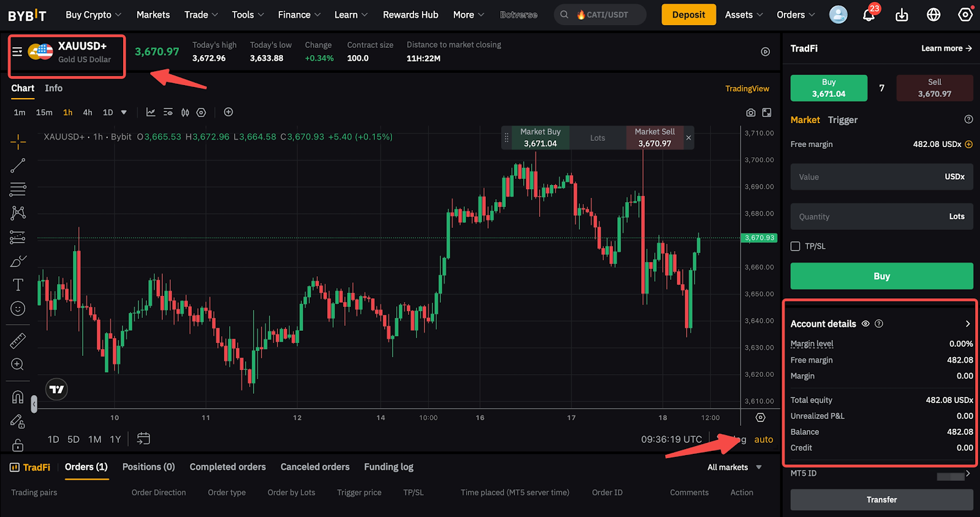Switch to the Trigger order tab
Screen dimensions: 980x517
[842, 120]
